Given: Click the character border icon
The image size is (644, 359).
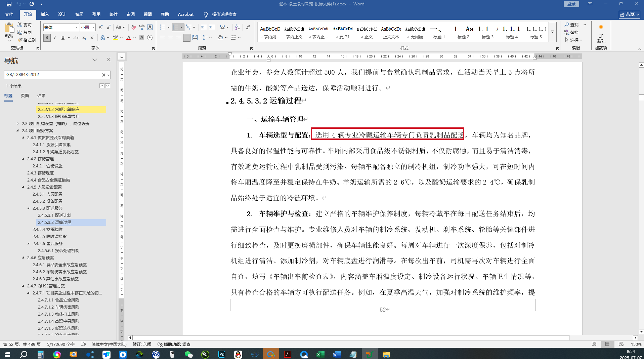Looking at the screenshot, I should pyautogui.click(x=150, y=27).
